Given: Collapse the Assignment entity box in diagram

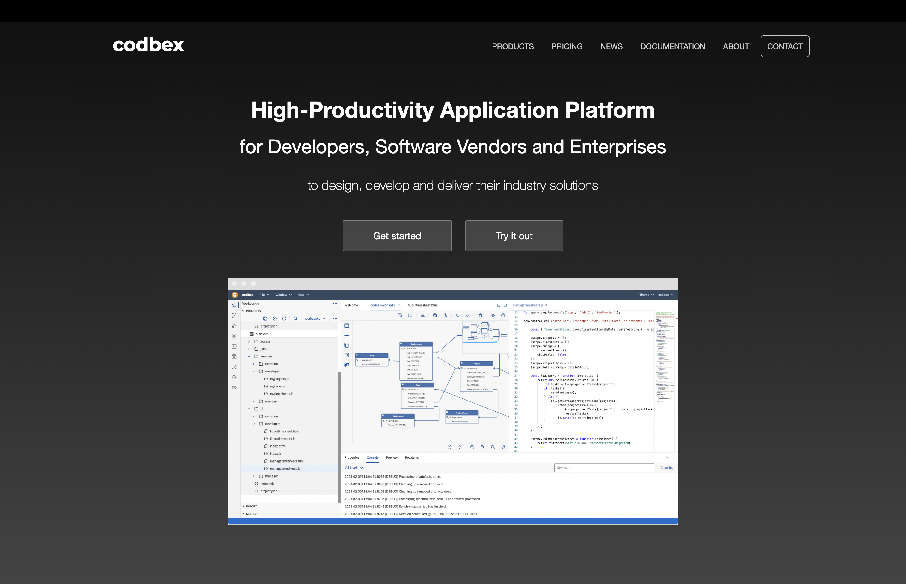Looking at the screenshot, I should (x=401, y=343).
